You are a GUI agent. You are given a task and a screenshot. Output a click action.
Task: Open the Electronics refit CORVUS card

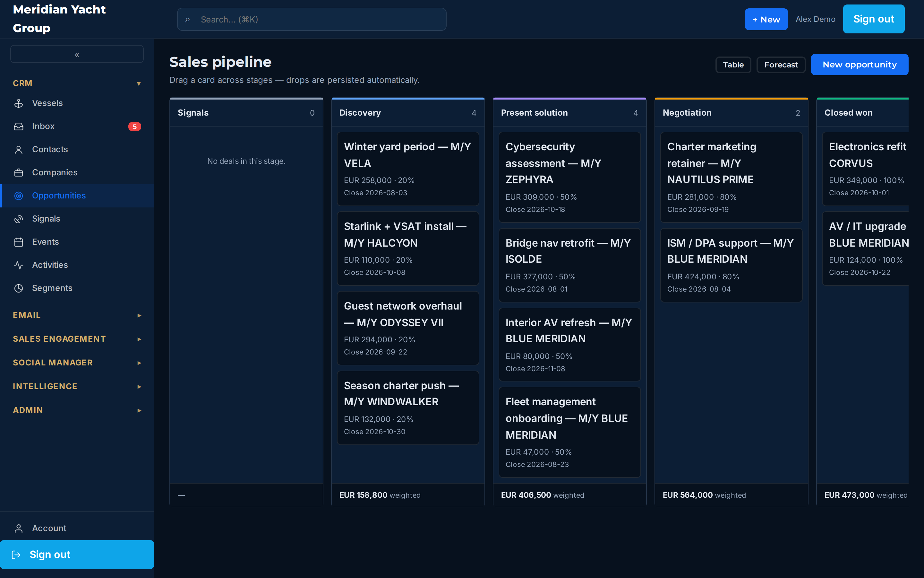pos(866,169)
